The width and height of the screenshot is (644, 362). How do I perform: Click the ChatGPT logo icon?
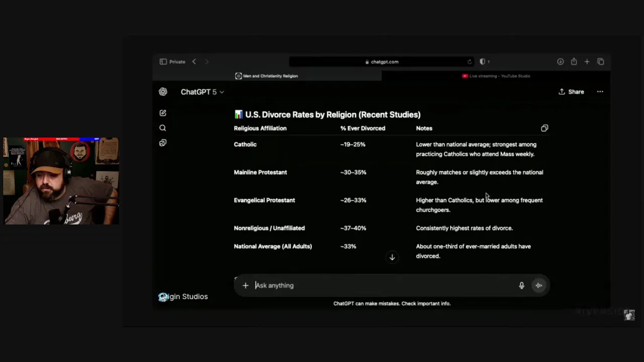click(x=163, y=92)
